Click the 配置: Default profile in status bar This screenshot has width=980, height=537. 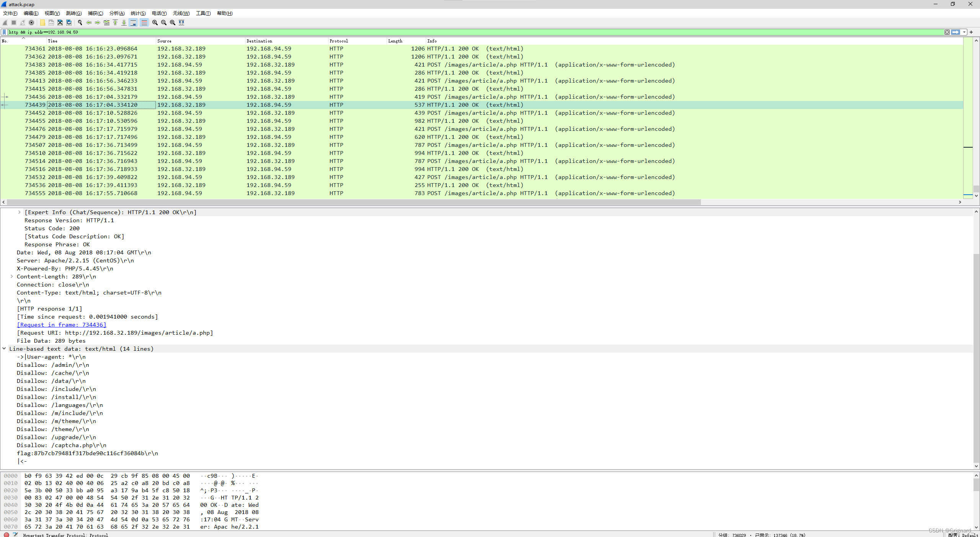pos(964,535)
